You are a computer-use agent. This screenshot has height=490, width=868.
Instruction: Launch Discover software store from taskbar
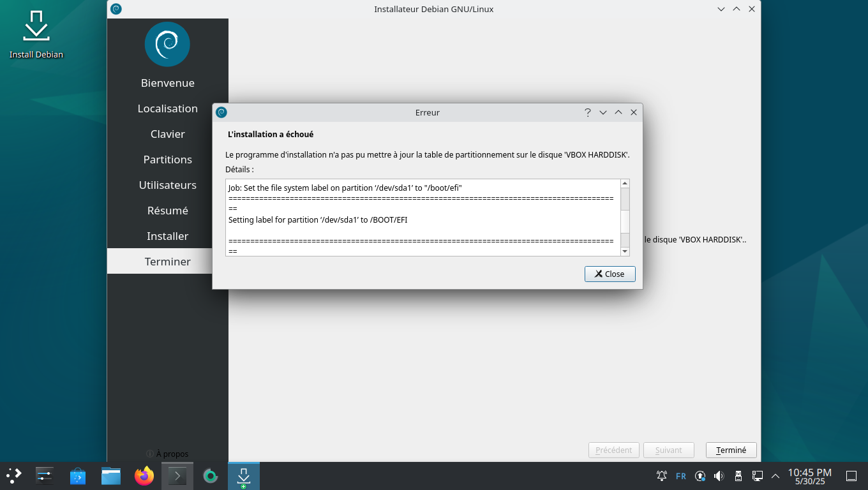click(x=78, y=475)
